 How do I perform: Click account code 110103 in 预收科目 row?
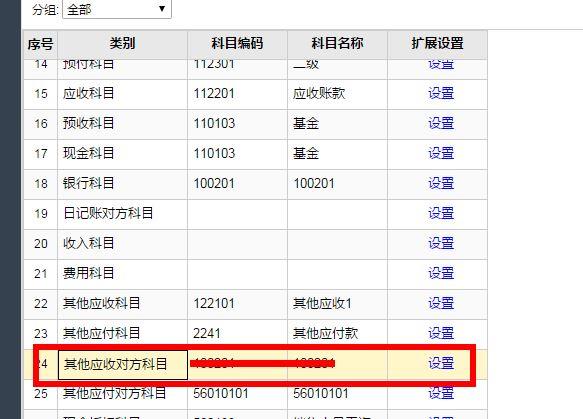click(214, 124)
